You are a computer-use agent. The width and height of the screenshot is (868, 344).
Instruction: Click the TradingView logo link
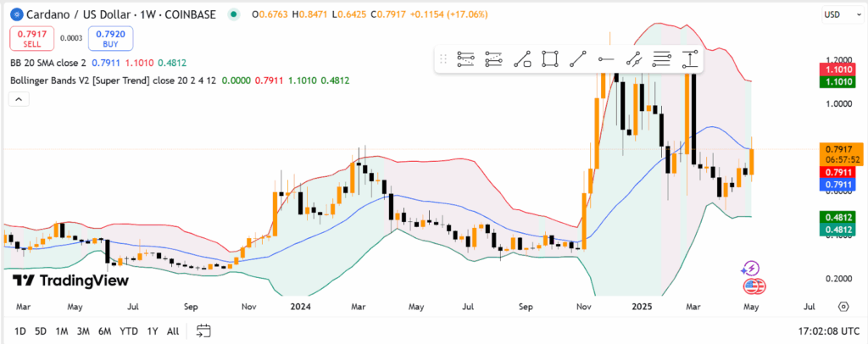(71, 280)
